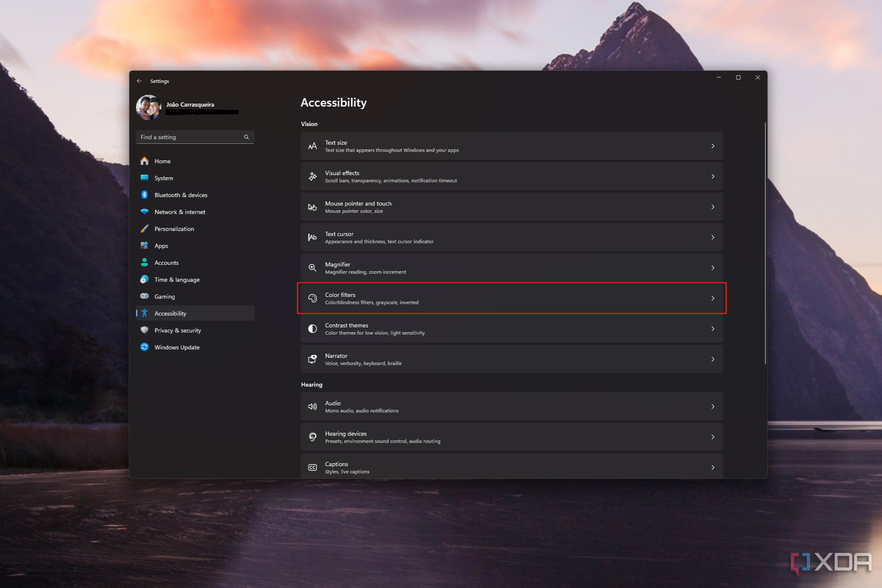Expand Audio chevron
This screenshot has height=588, width=882.
[x=713, y=407]
